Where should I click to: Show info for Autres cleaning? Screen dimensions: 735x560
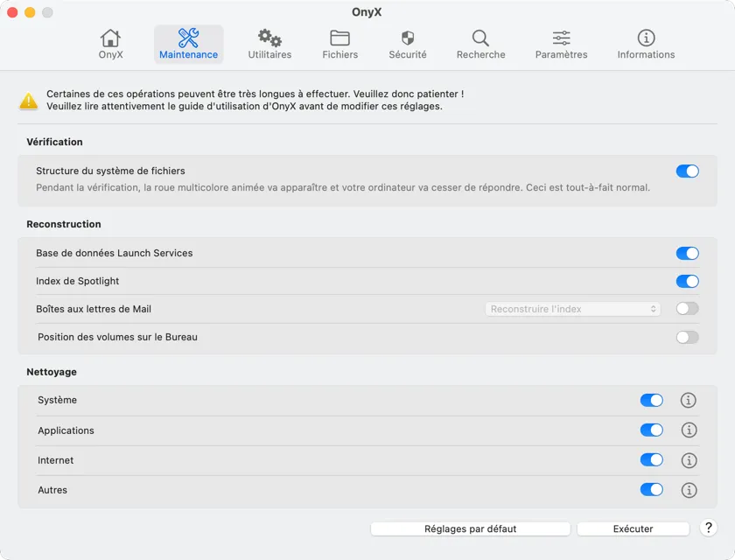pos(689,490)
